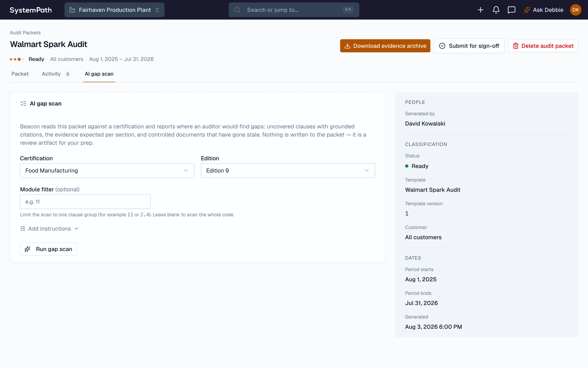Run gap scan
588x368 pixels.
[x=48, y=249]
